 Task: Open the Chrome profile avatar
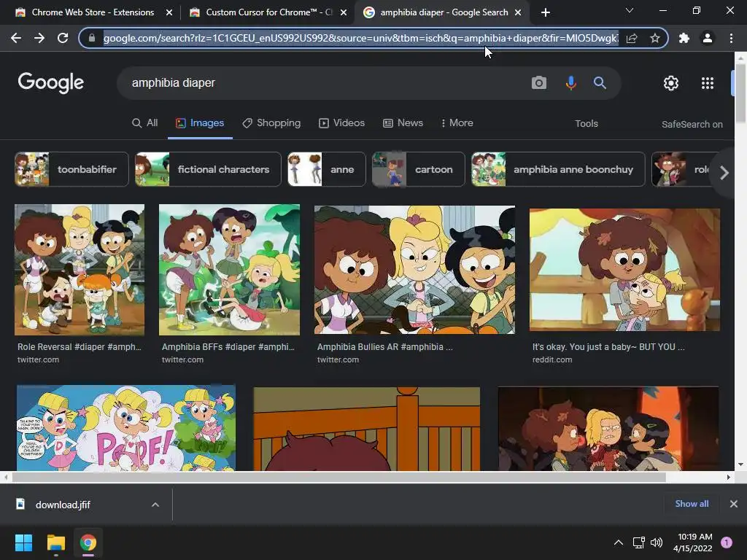(708, 38)
